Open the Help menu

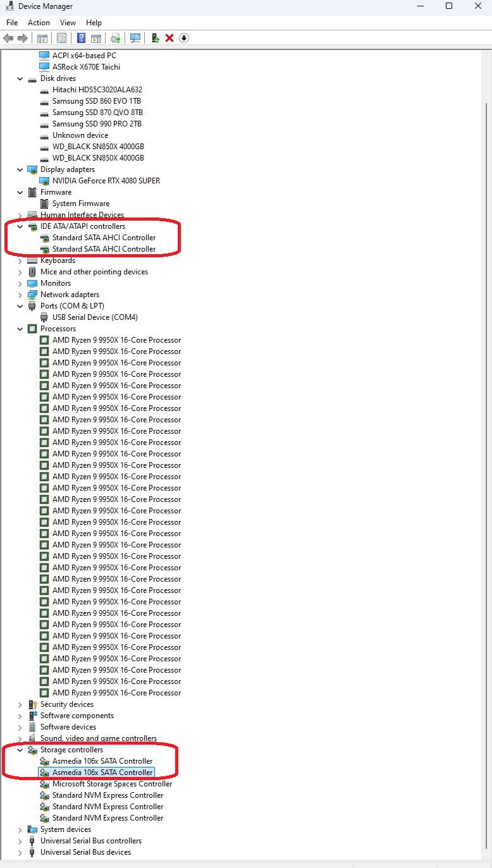point(94,23)
